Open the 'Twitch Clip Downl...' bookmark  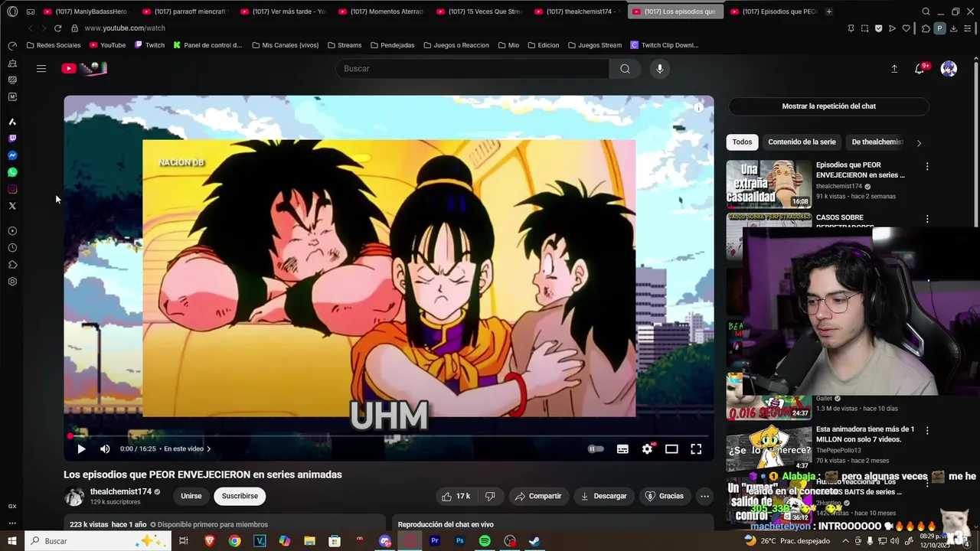pos(664,45)
